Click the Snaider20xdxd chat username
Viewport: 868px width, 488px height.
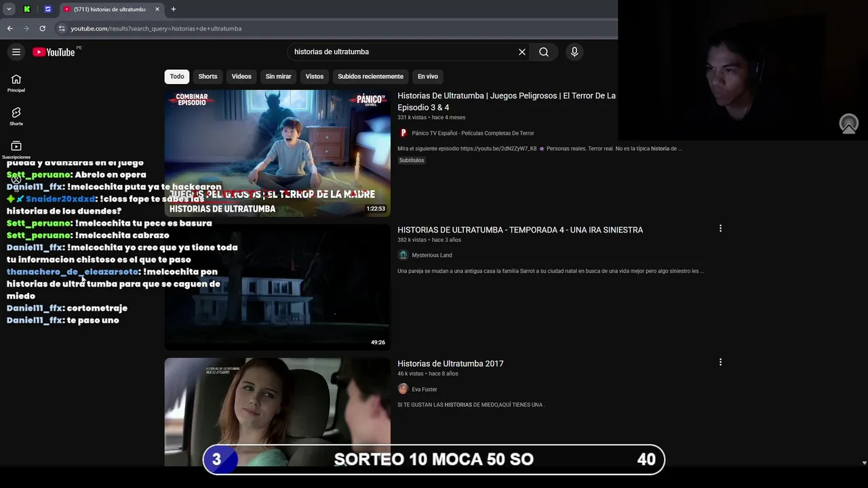point(60,199)
